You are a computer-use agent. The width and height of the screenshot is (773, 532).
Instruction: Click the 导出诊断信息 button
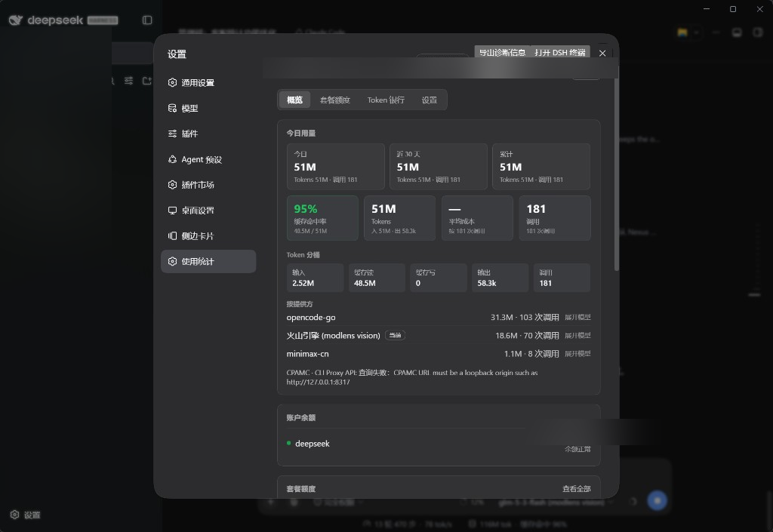(502, 52)
